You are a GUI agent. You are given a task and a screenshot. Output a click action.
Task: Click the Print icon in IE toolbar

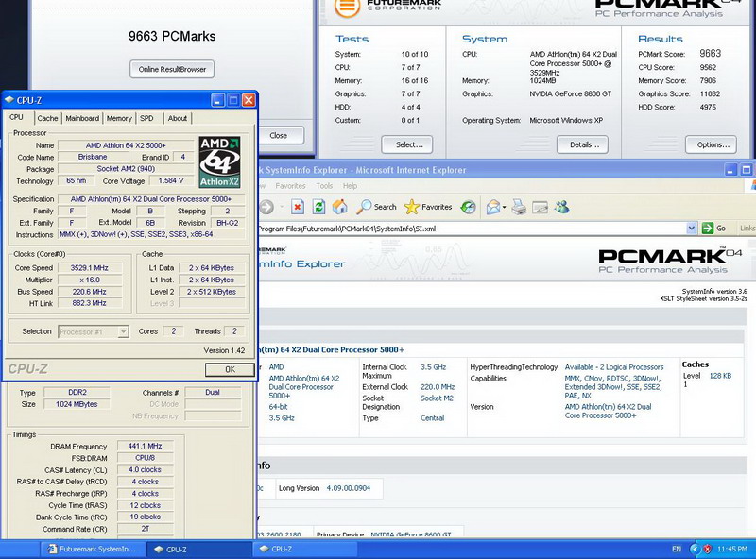pyautogui.click(x=519, y=207)
